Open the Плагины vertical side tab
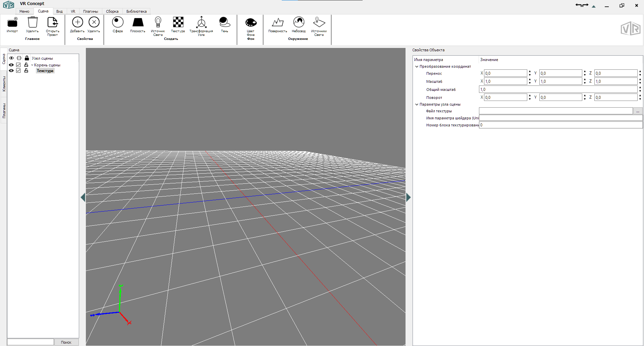The height and width of the screenshot is (346, 644). (x=4, y=111)
